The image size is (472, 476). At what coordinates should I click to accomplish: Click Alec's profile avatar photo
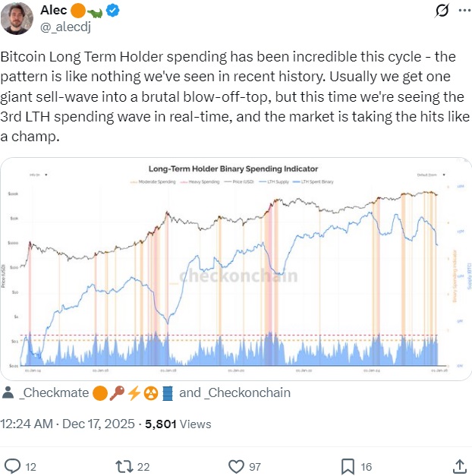click(x=18, y=17)
